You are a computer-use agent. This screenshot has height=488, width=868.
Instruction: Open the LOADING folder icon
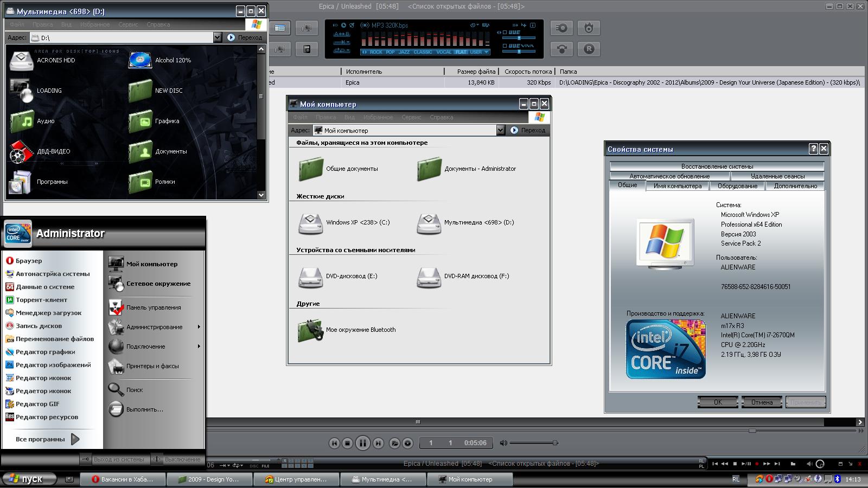(x=21, y=91)
